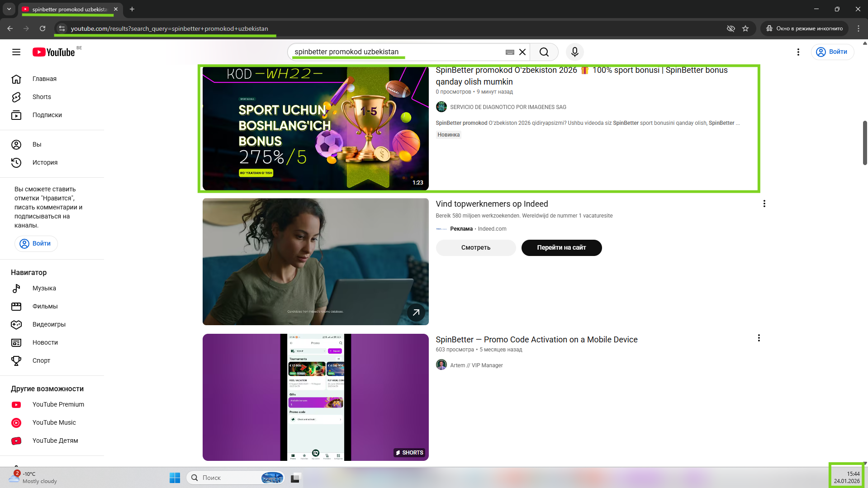The image size is (868, 488).
Task: Click the sidebar Войти sign-in button
Action: (x=36, y=243)
